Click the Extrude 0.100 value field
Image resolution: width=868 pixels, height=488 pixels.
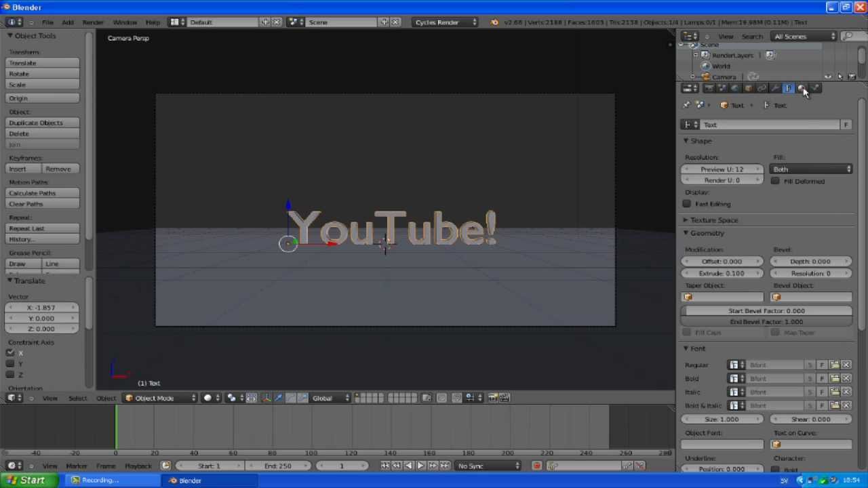point(722,274)
